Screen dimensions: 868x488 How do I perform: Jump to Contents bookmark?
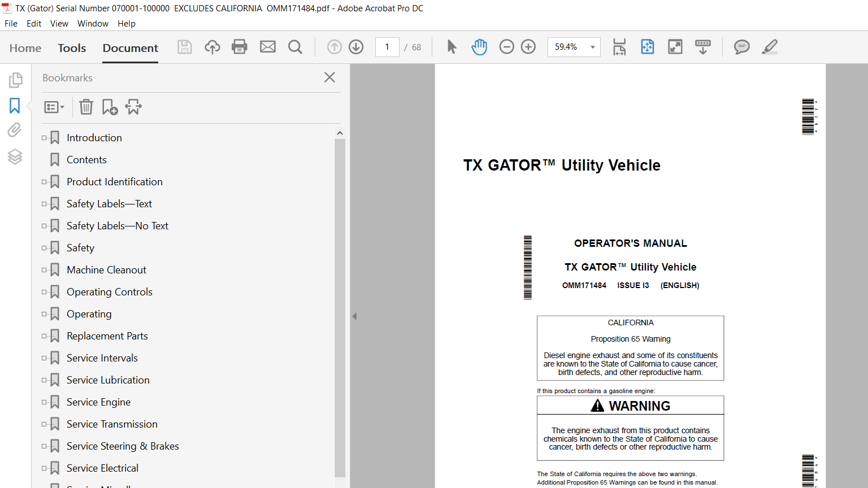pyautogui.click(x=86, y=160)
